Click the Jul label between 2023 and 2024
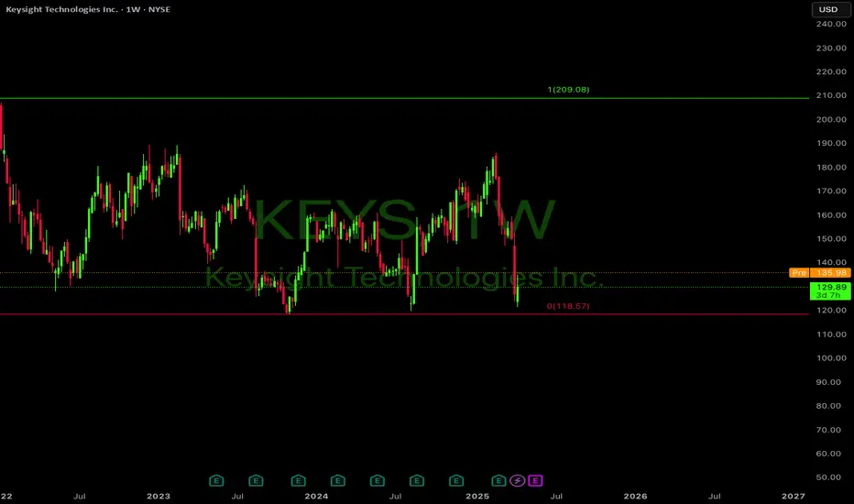The image size is (854, 504). [x=237, y=496]
